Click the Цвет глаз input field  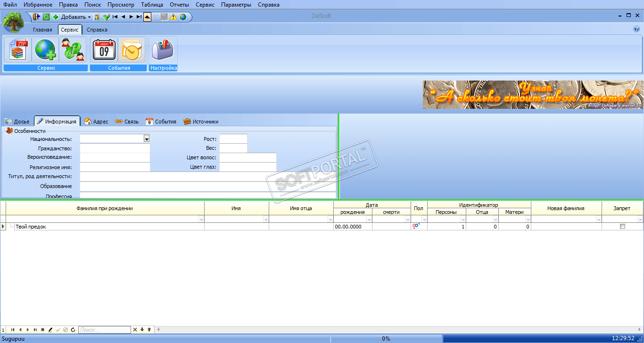[x=248, y=167]
